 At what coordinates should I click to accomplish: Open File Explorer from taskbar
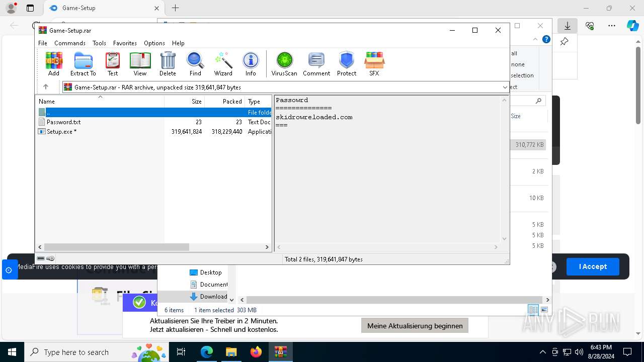(x=231, y=352)
